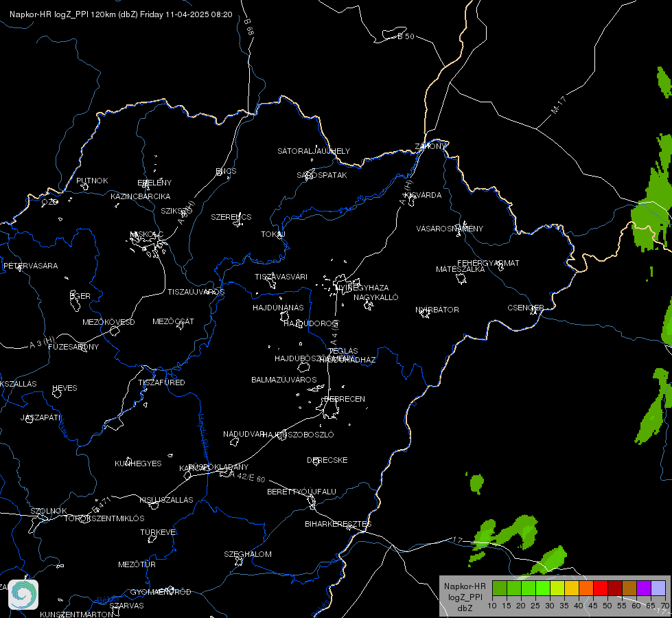Click the SÁROSPATAK town label

(322, 175)
